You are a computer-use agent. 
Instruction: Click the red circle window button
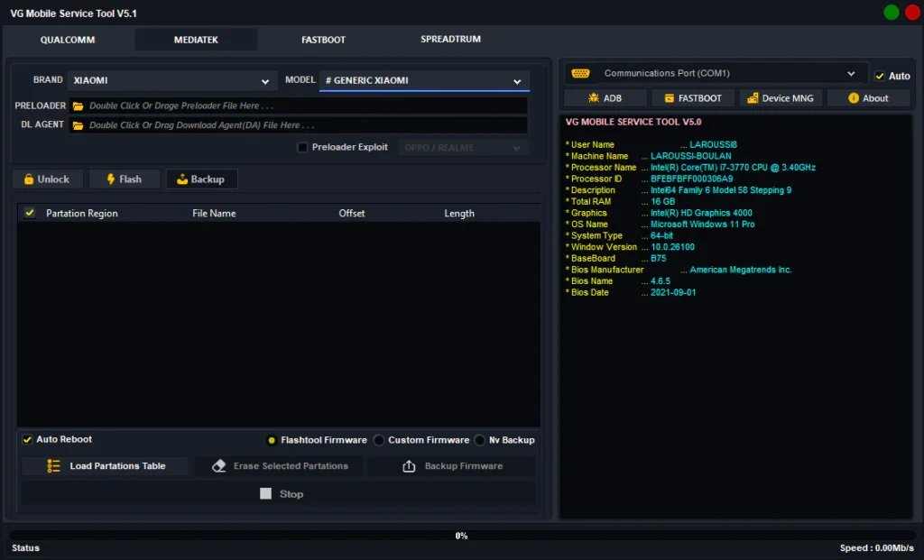tap(913, 13)
